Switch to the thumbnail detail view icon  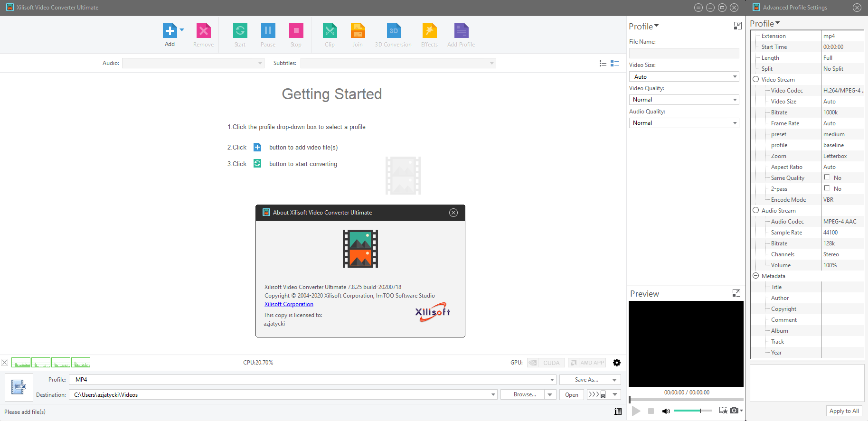(615, 63)
